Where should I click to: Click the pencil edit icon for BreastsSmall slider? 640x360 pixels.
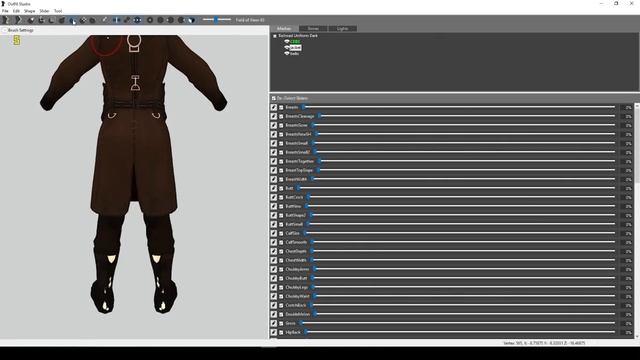point(274,143)
